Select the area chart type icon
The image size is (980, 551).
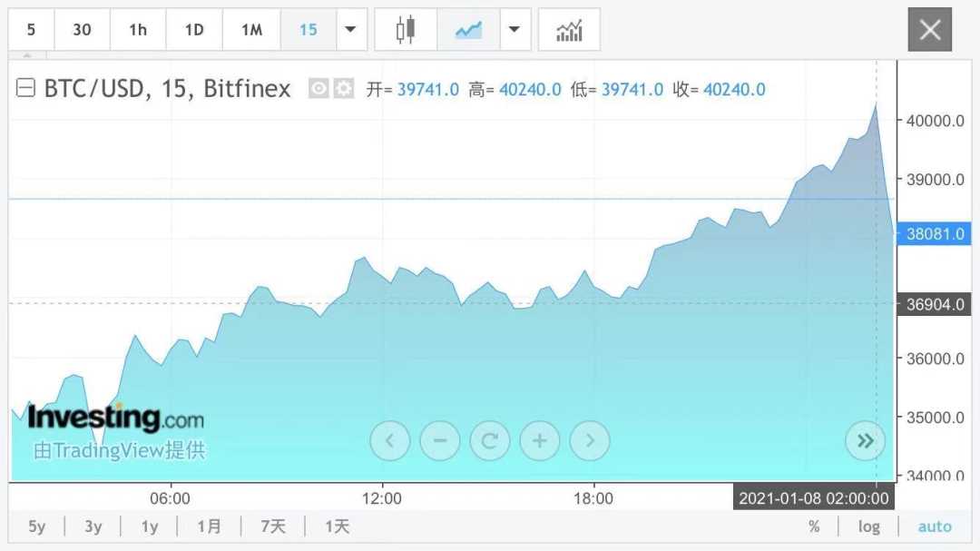(468, 30)
